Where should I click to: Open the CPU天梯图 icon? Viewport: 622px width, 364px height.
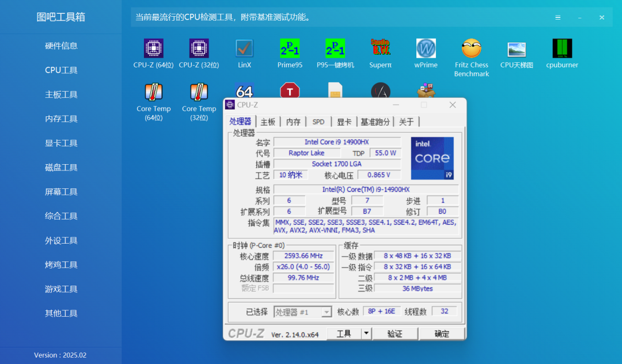(517, 50)
